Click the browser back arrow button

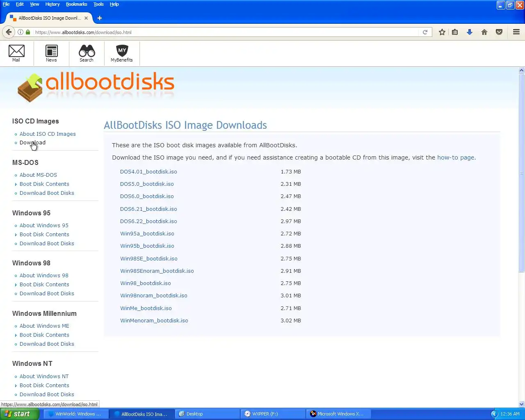pos(9,32)
